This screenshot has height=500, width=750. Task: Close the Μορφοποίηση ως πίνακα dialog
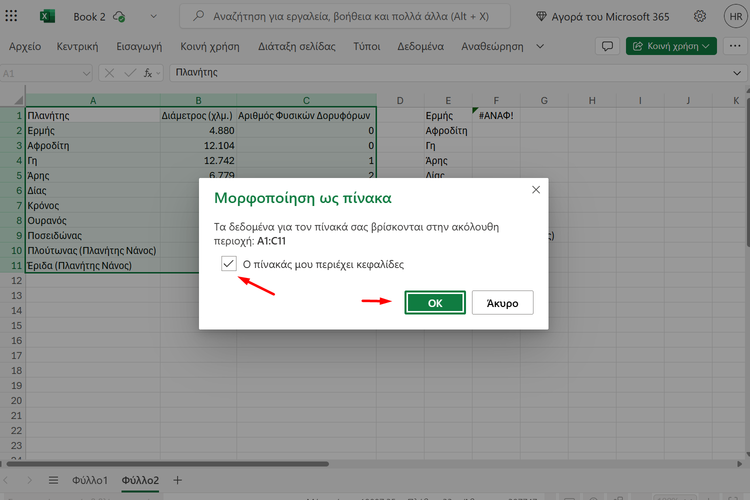click(x=535, y=190)
